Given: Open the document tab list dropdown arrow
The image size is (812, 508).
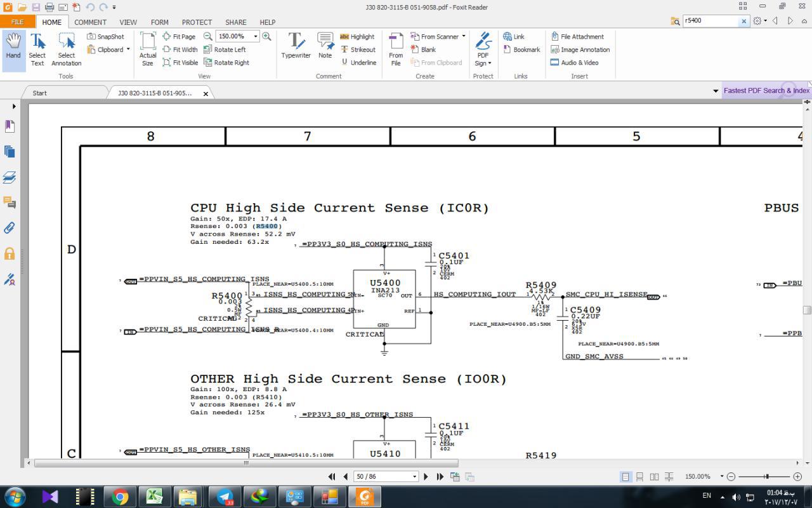Looking at the screenshot, I should click(716, 91).
